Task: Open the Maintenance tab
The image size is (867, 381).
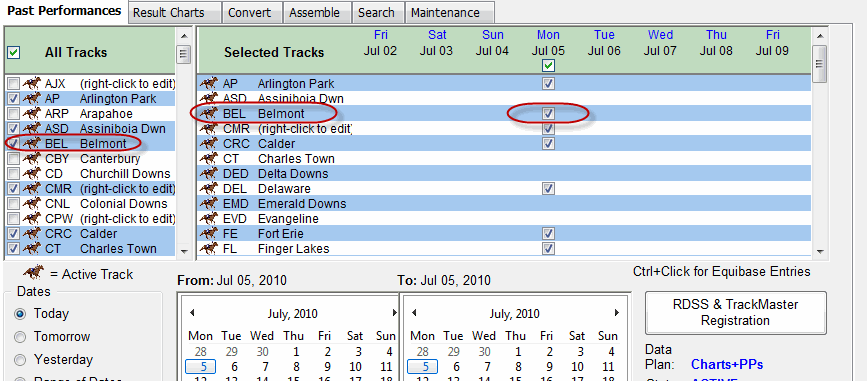Action: (450, 13)
